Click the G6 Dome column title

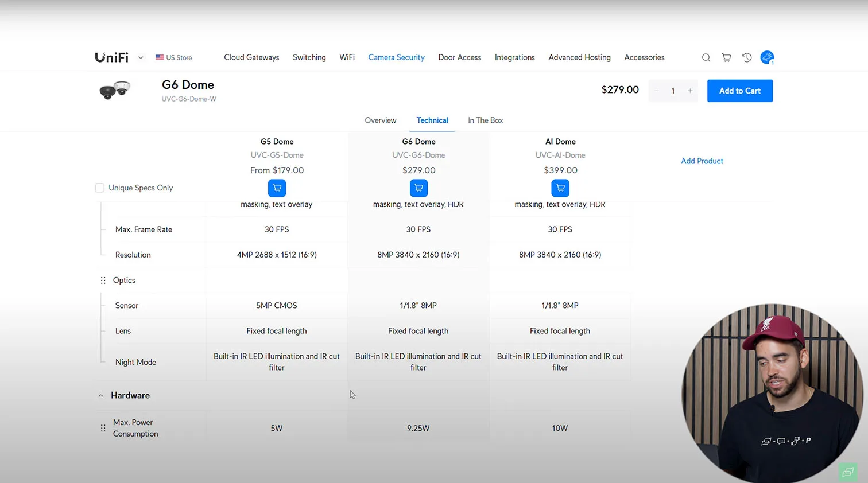pos(418,142)
